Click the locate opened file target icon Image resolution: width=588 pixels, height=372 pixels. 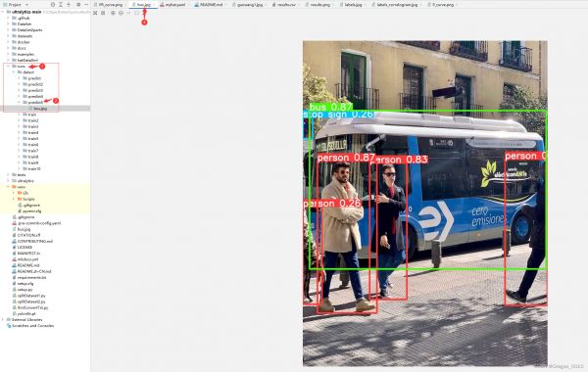click(53, 5)
